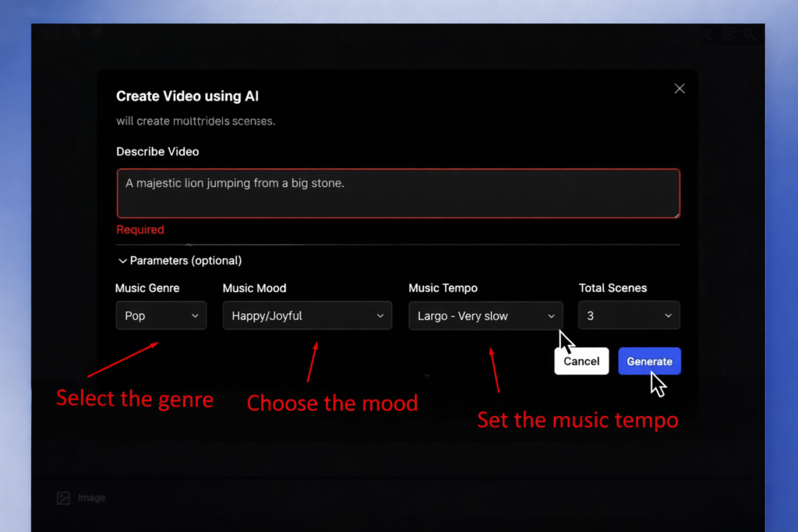
Task: Click the Image label in the background panel
Action: 91,498
